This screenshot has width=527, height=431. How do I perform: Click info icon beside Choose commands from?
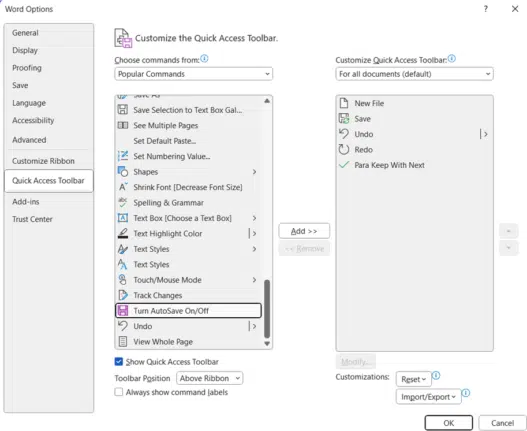pyautogui.click(x=204, y=59)
